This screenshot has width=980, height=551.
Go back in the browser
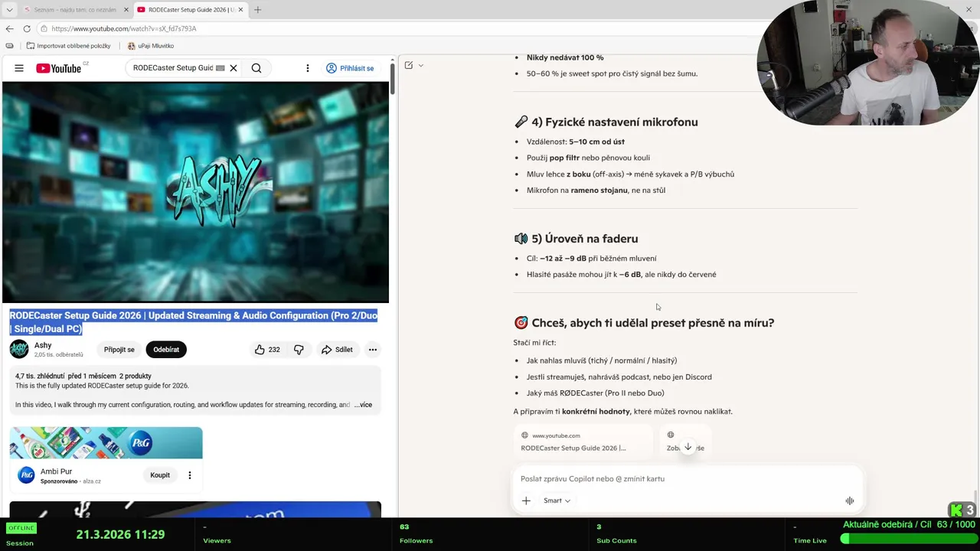[x=9, y=28]
